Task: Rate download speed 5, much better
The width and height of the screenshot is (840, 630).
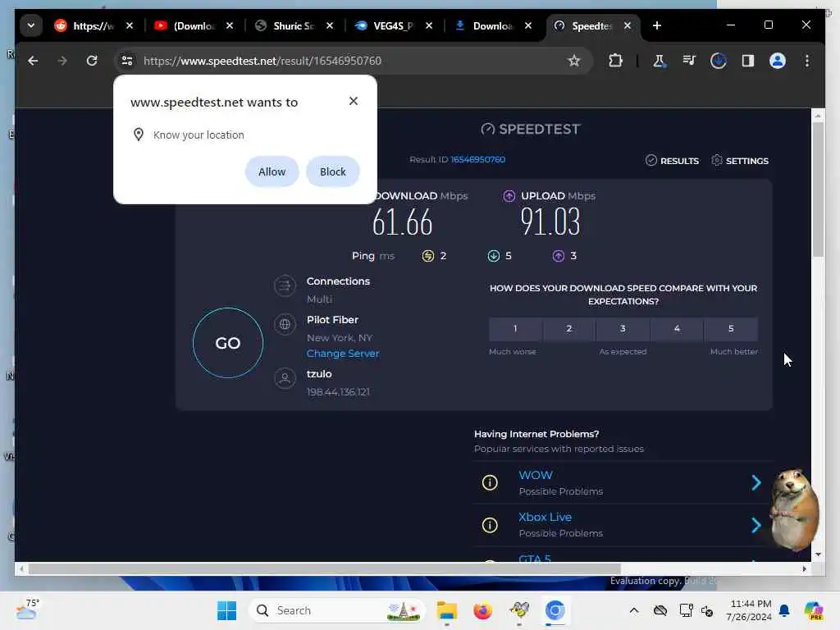Action: (x=731, y=329)
